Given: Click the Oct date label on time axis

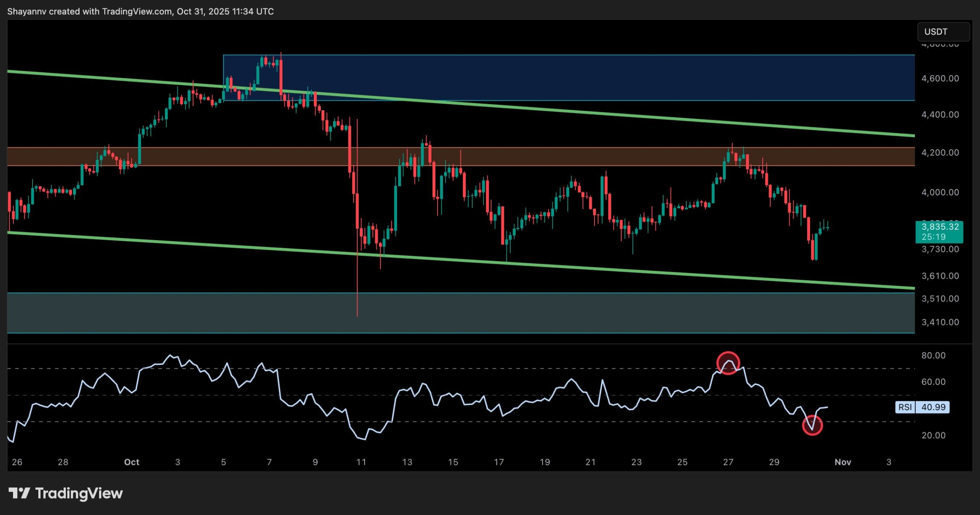Looking at the screenshot, I should [x=132, y=462].
